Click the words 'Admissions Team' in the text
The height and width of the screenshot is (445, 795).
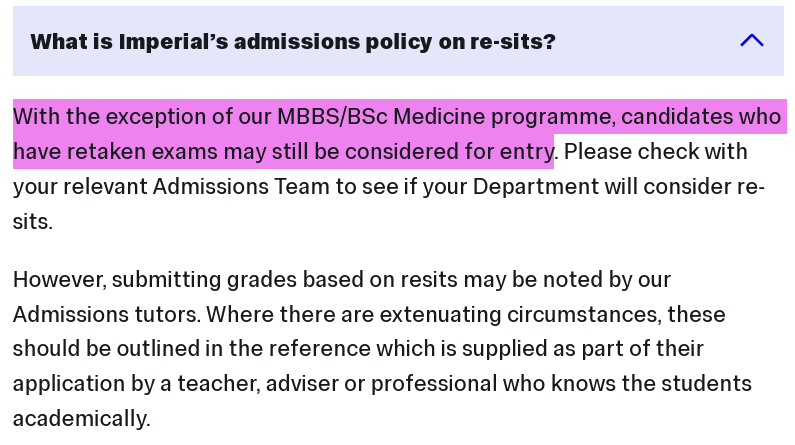241,187
